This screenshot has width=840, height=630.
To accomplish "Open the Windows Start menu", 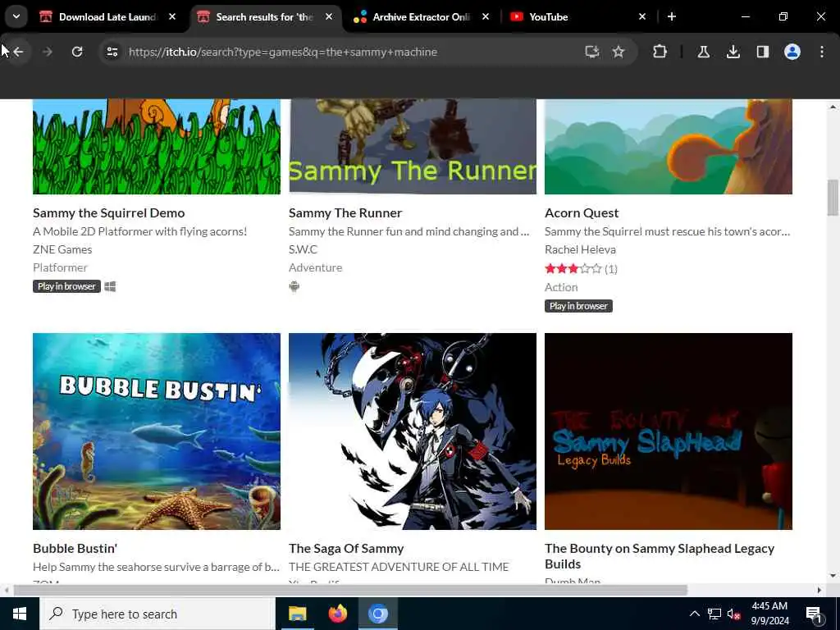I will [20, 614].
